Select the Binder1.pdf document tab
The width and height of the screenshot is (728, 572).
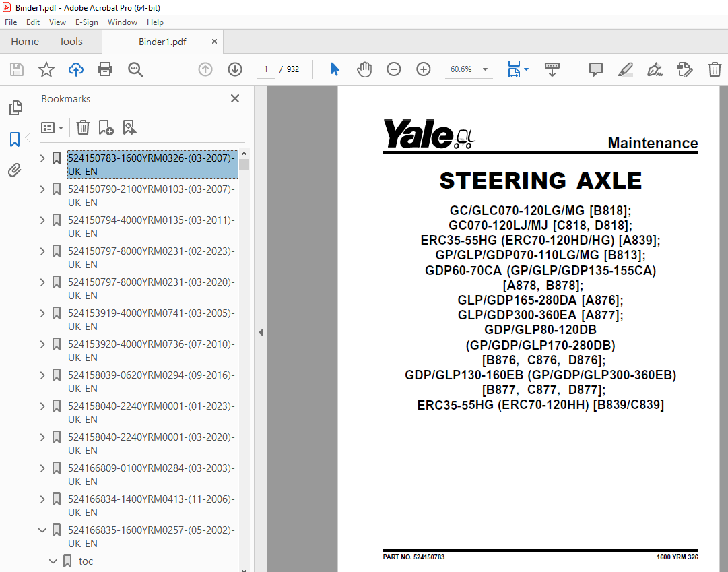point(162,42)
